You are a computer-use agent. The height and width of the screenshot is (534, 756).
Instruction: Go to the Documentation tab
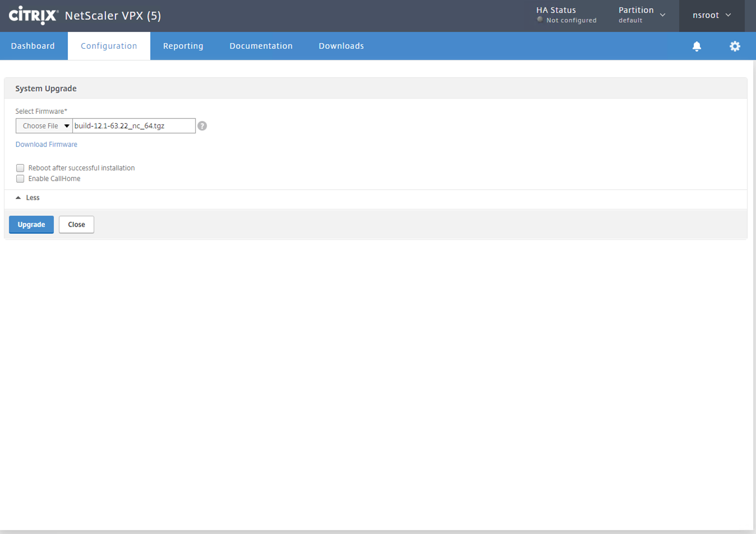coord(261,46)
